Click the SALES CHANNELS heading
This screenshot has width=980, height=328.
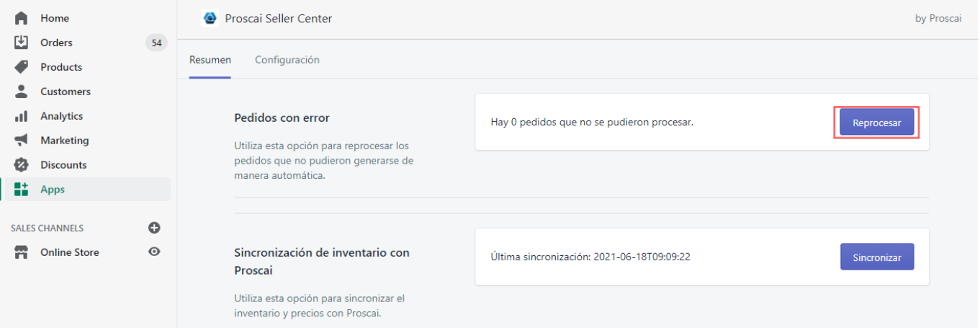coord(47,228)
